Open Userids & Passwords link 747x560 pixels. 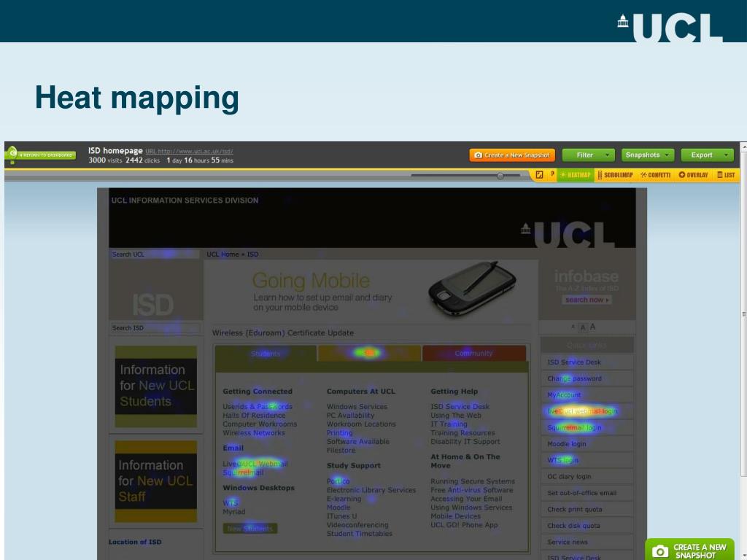[x=258, y=407]
